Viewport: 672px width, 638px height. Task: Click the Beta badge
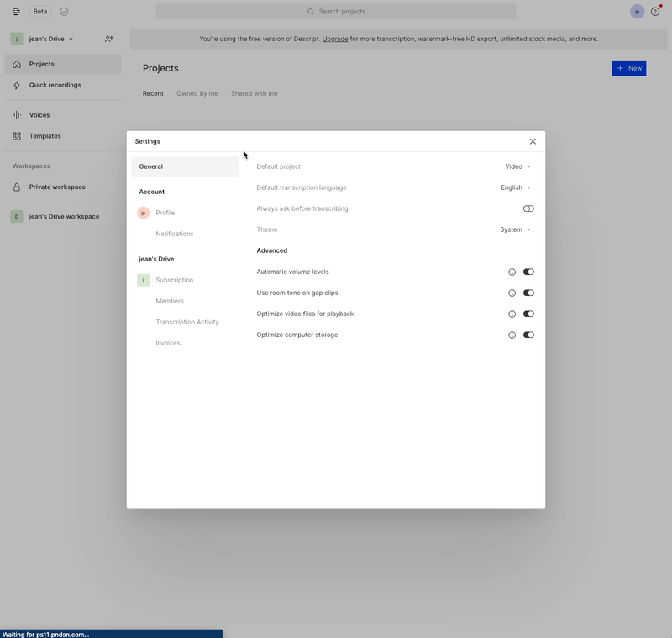click(40, 12)
